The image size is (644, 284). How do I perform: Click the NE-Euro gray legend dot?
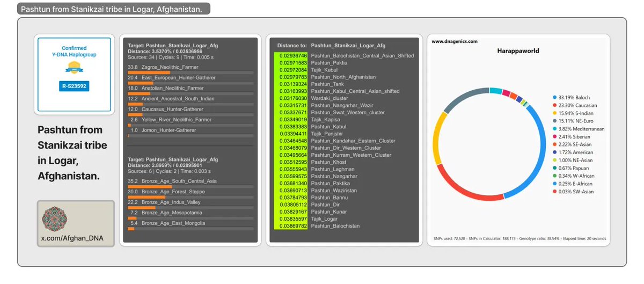pos(554,121)
